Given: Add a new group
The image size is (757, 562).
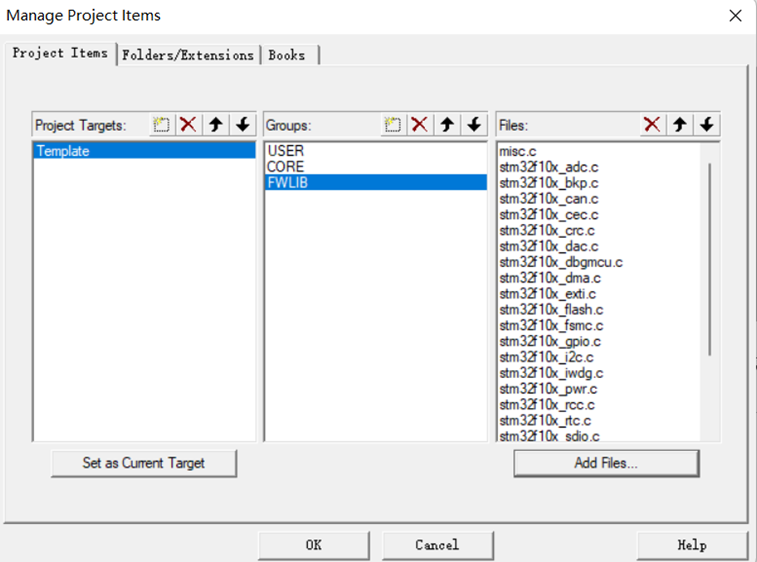Looking at the screenshot, I should tap(393, 125).
